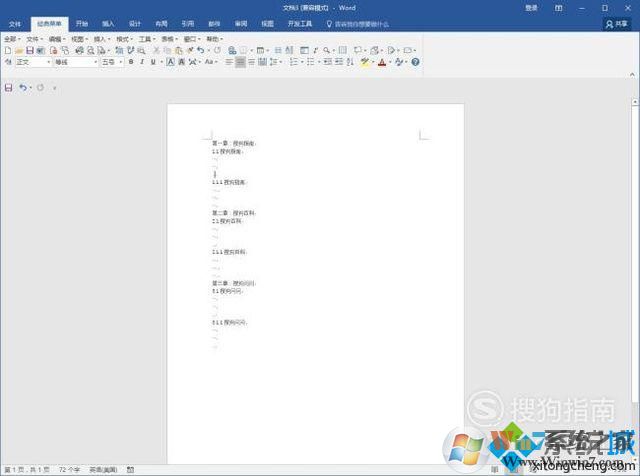Viewport: 640px width, 476px height.
Task: Save via quick access toolbar disk
Action: 9,87
